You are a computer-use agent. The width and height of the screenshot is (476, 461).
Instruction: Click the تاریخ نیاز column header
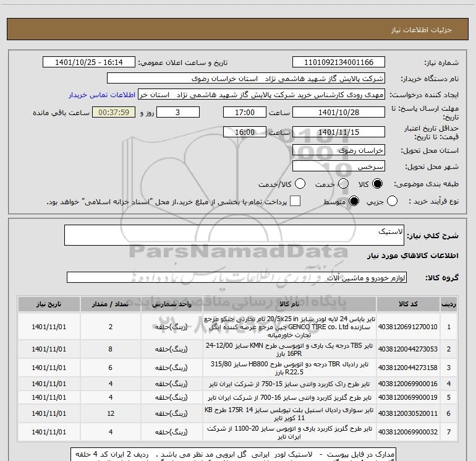point(49,304)
